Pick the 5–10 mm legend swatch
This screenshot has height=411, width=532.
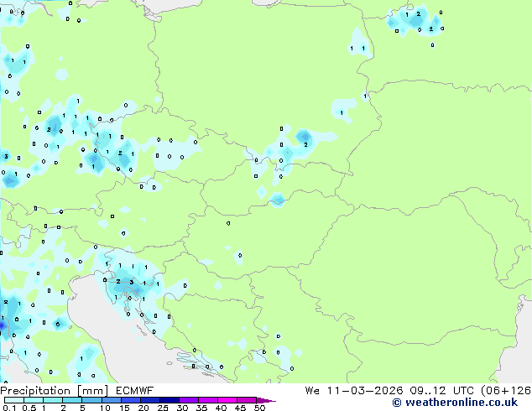point(91,400)
